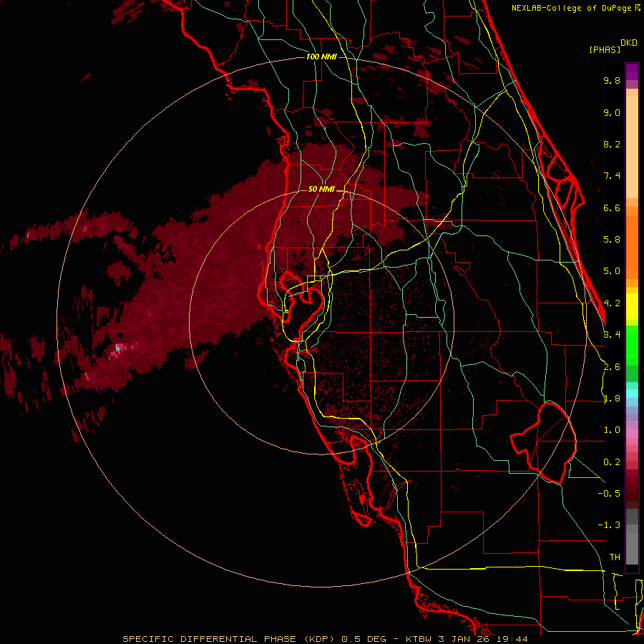This screenshot has width=644, height=644.
Task: Click the 9.8 value on the color scale
Action: point(612,80)
